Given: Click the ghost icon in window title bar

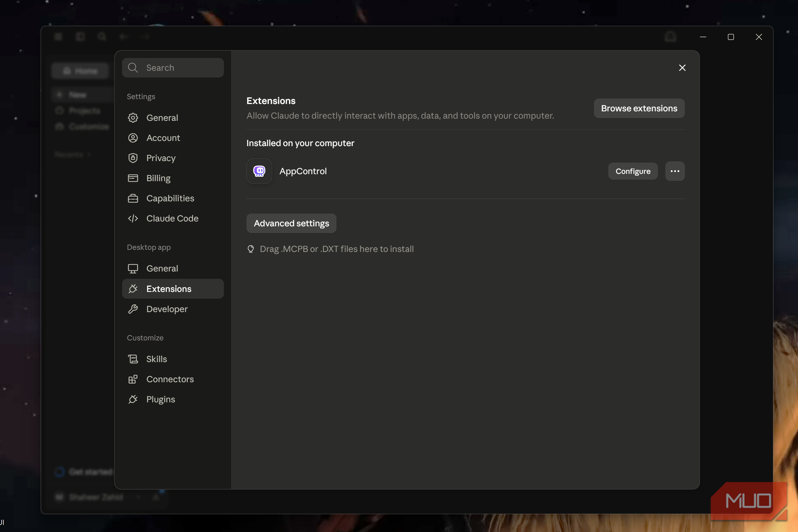Looking at the screenshot, I should [670, 37].
